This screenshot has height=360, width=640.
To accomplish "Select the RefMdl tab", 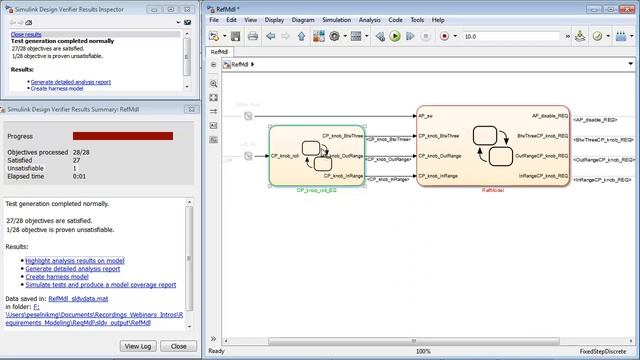I will tap(219, 52).
